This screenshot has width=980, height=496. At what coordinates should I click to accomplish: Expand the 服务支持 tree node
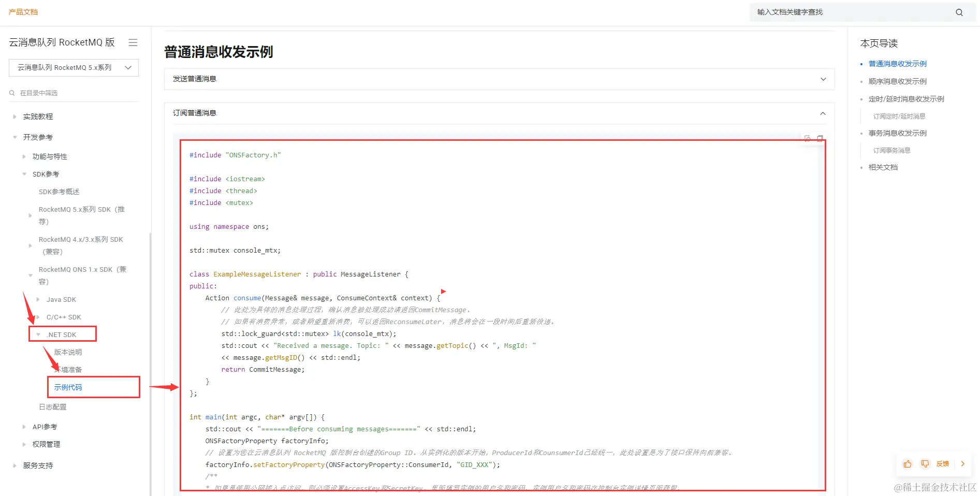pos(14,465)
